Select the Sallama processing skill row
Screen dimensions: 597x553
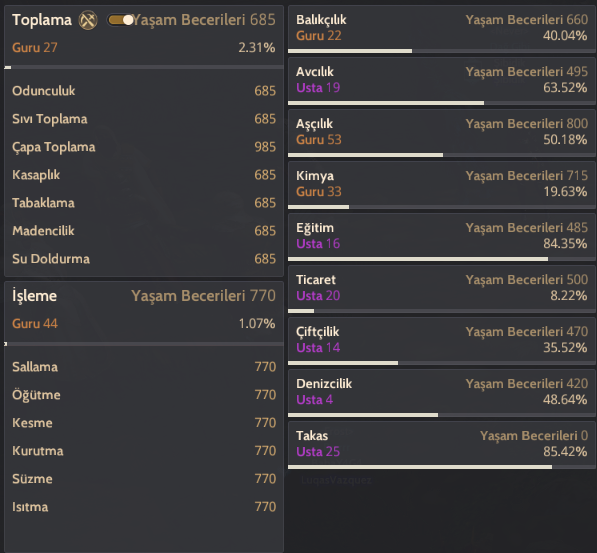tap(144, 367)
